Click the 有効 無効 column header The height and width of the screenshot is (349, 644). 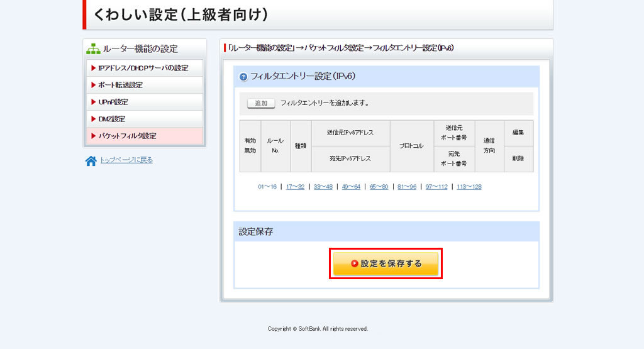click(250, 146)
